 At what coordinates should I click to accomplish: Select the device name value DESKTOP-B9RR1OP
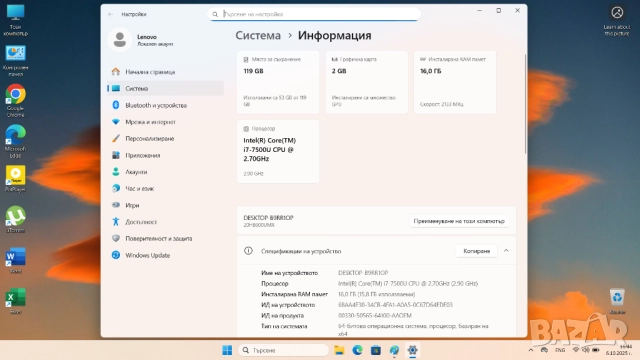tap(363, 273)
